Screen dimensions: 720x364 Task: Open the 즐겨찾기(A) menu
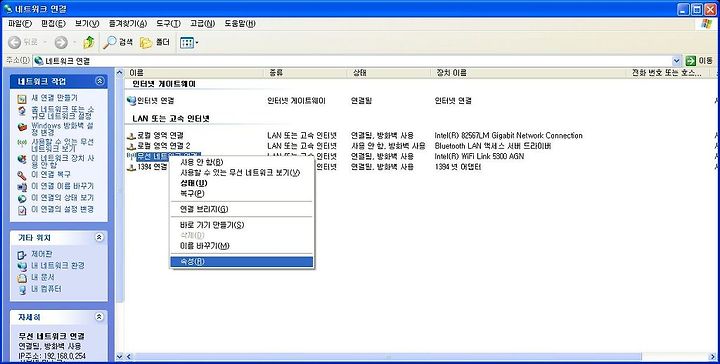128,23
